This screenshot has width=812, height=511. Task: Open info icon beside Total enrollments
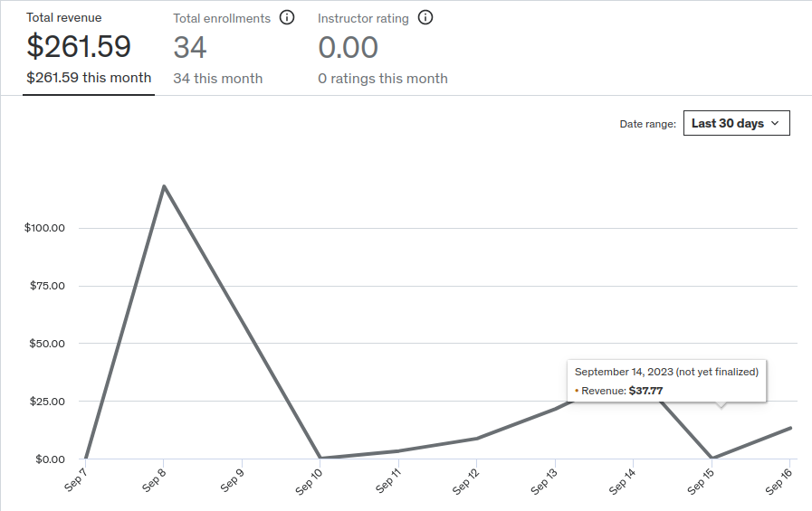click(x=287, y=18)
